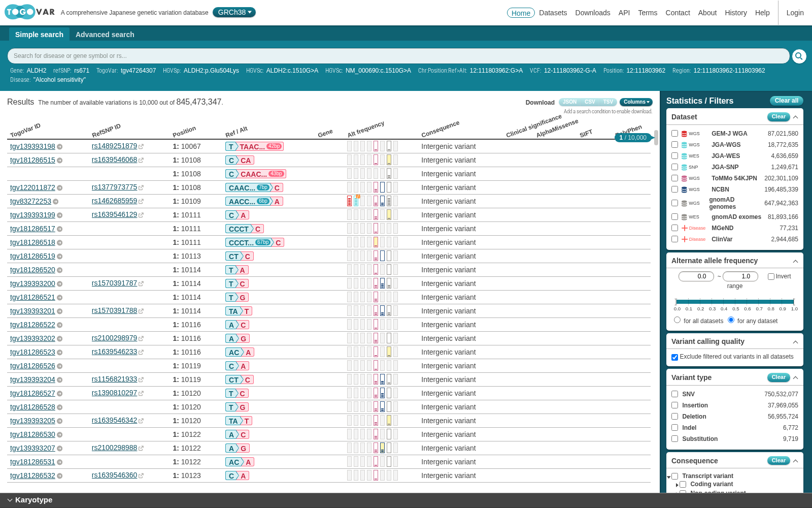
Task: Open info icon next to tgv181286515
Action: click(x=60, y=161)
